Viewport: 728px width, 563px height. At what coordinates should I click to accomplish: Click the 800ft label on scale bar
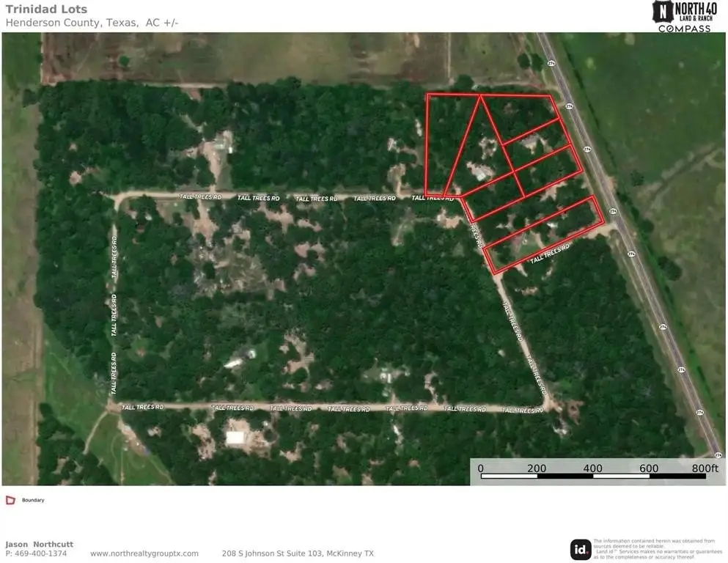click(705, 468)
